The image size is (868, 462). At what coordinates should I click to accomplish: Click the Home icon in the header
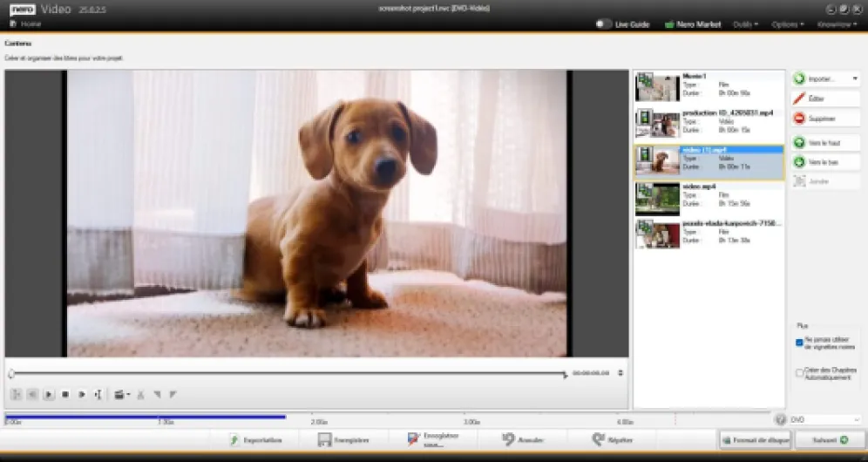(13, 24)
